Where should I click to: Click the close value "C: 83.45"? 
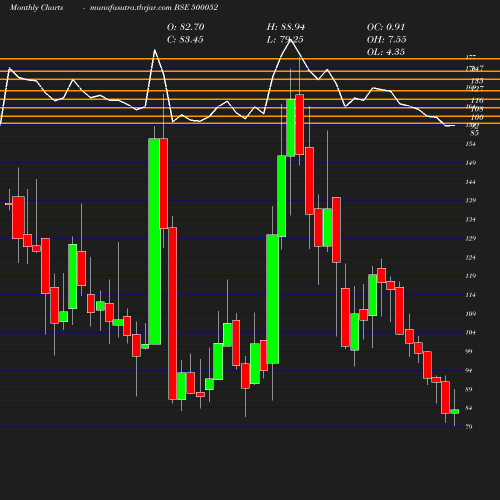(x=185, y=40)
